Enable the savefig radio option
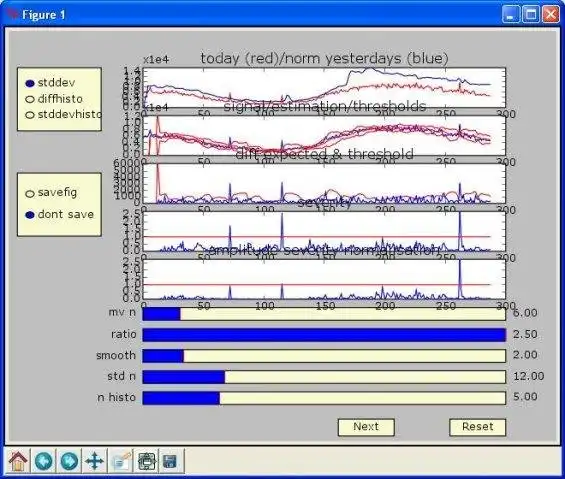Image resolution: width=565 pixels, height=479 pixels. tap(30, 194)
